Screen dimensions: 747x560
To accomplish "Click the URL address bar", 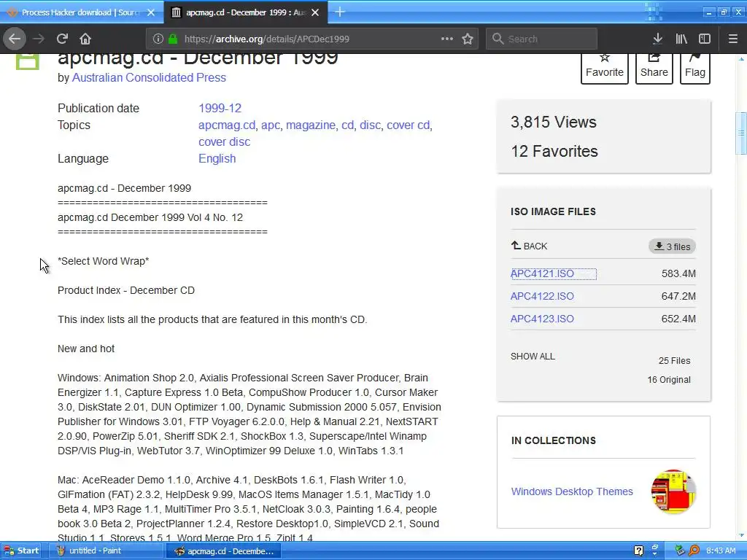I will [312, 39].
